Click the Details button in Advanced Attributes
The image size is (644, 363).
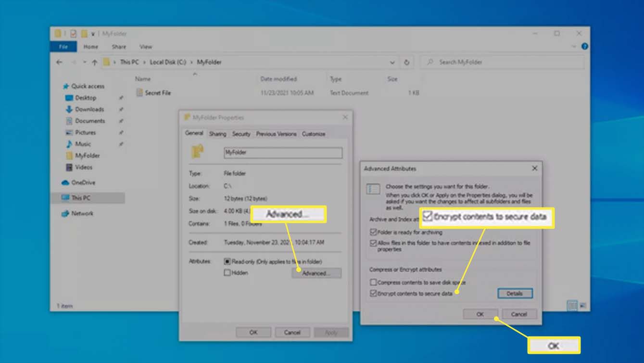coord(515,293)
